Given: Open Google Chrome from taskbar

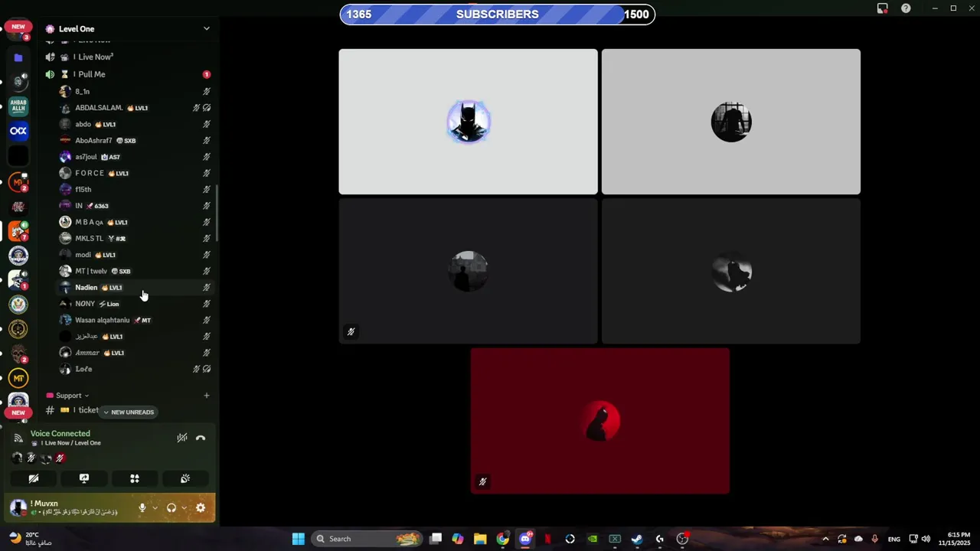Looking at the screenshot, I should 502,539.
